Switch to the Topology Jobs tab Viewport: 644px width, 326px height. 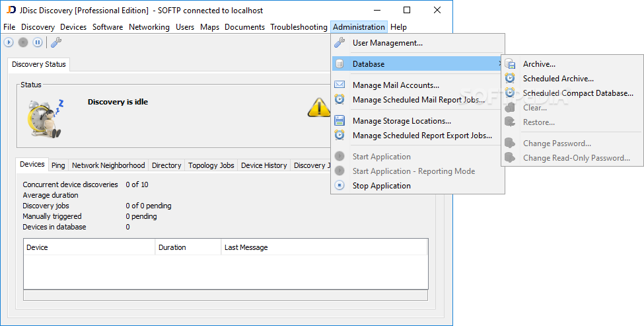point(211,165)
